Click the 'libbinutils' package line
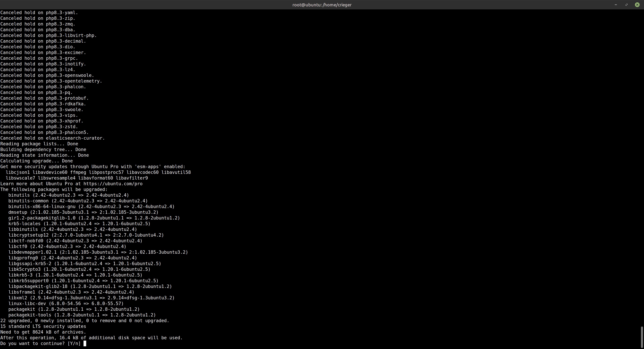Viewport: 644px width, 349px height. [x=72, y=229]
